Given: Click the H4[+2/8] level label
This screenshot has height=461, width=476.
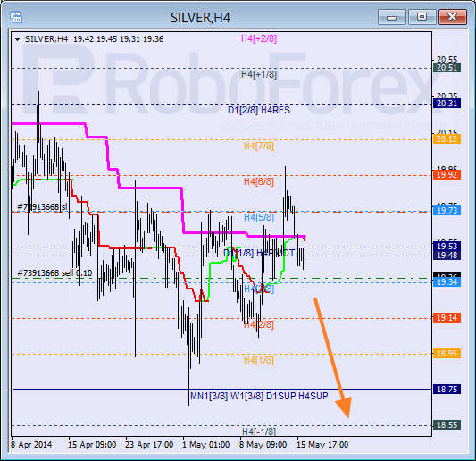Looking at the screenshot, I should pos(259,38).
